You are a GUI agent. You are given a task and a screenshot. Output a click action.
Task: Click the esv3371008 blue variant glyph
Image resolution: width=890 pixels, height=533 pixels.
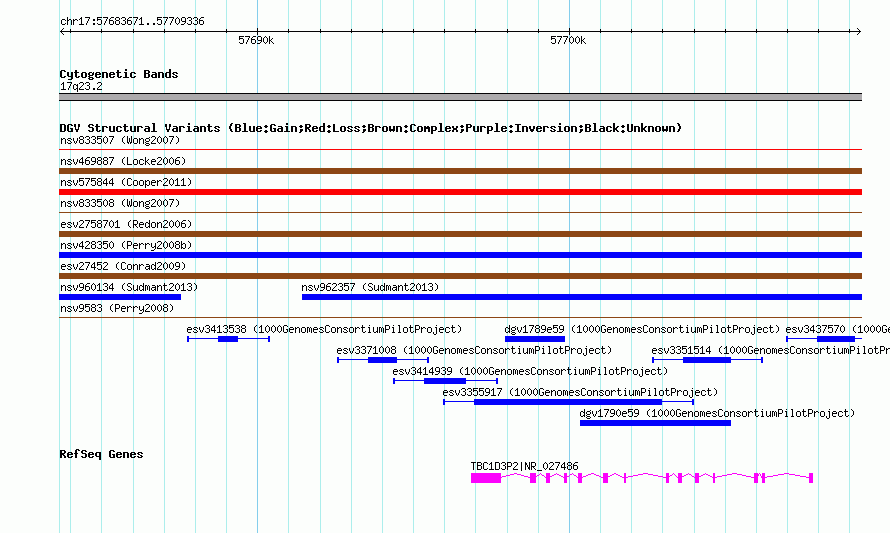pos(383,360)
